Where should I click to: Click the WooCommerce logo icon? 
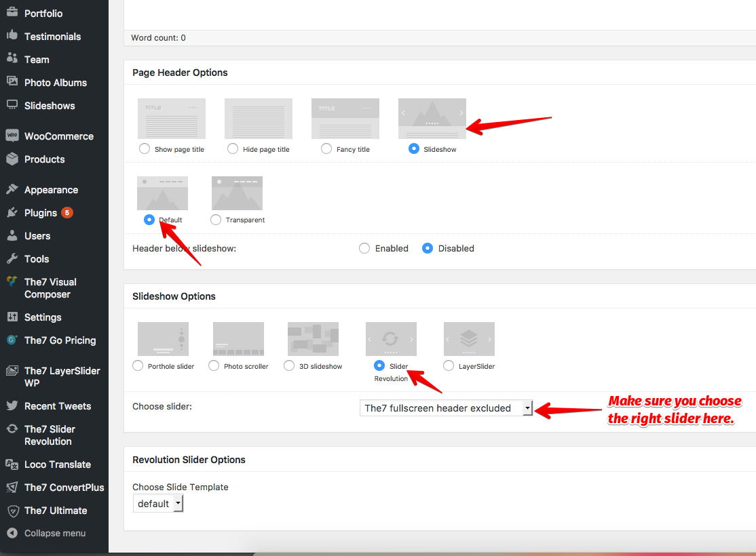click(x=12, y=136)
